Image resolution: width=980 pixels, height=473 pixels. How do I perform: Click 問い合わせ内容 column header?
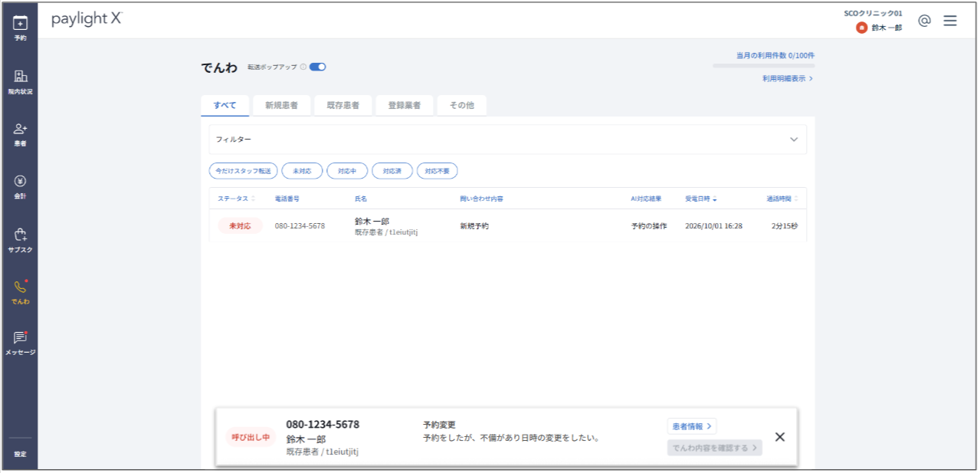[481, 199]
